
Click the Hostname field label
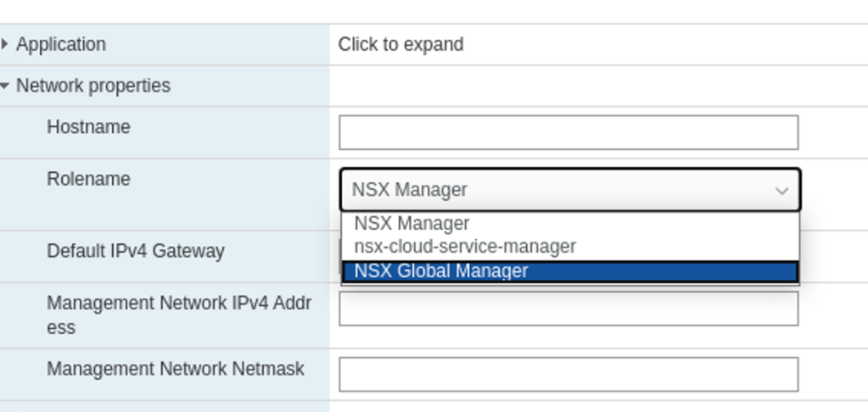click(88, 127)
